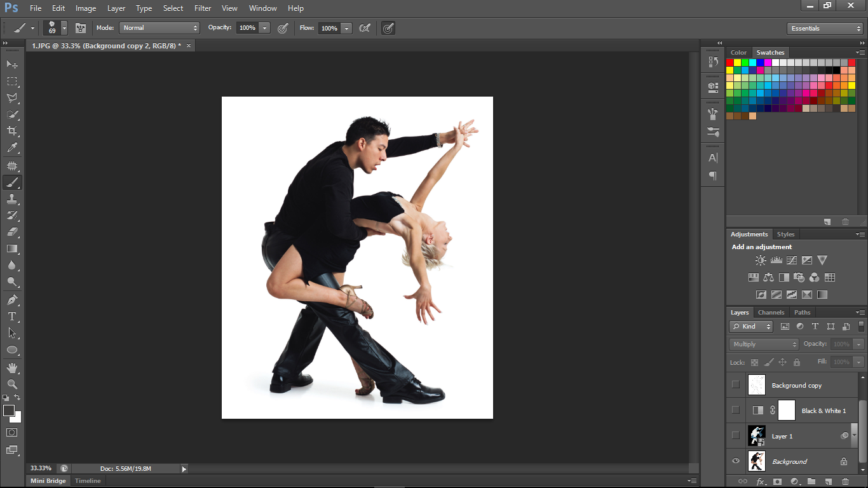The height and width of the screenshot is (488, 868).
Task: Open the brush Mode dropdown
Action: click(x=159, y=28)
